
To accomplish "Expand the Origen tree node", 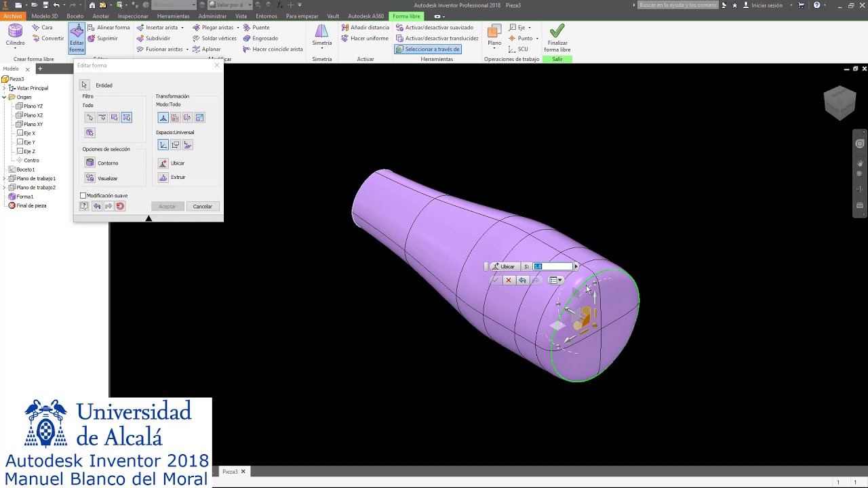I will point(4,97).
